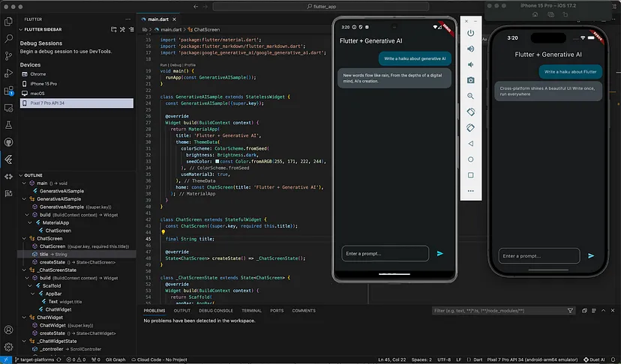This screenshot has width=621, height=364.
Task: Switch to OUTPUT tab
Action: pyautogui.click(x=181, y=311)
